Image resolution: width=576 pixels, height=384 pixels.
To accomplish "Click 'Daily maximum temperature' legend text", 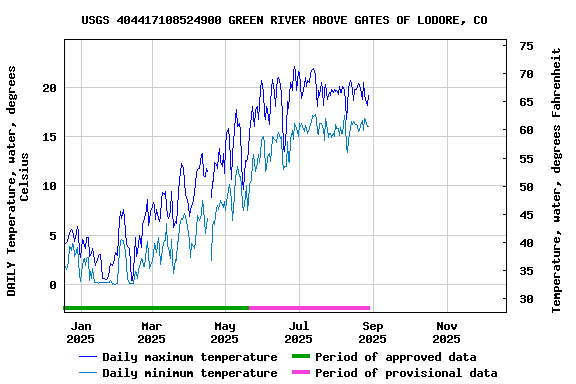I will [x=190, y=357].
